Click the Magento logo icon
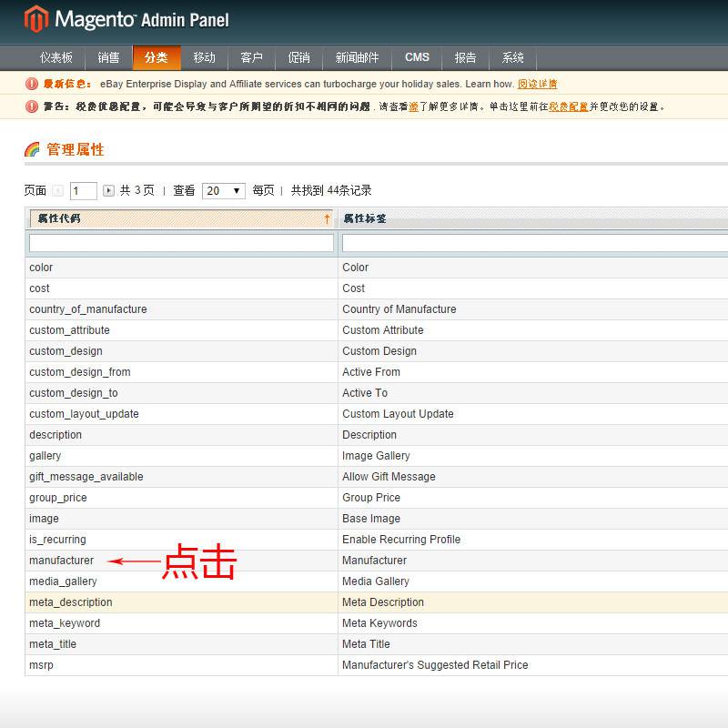 click(x=35, y=19)
